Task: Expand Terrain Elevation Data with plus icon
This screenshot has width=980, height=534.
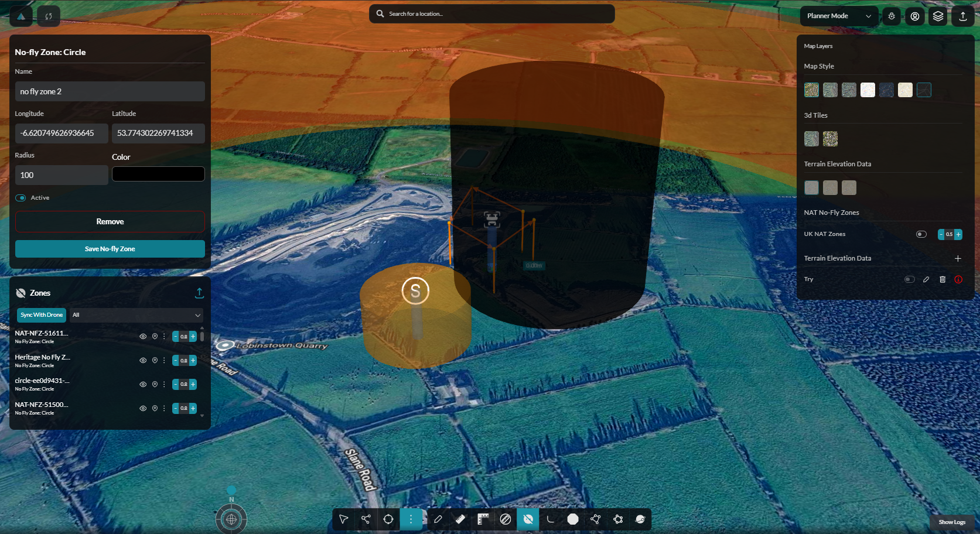Action: coord(958,258)
